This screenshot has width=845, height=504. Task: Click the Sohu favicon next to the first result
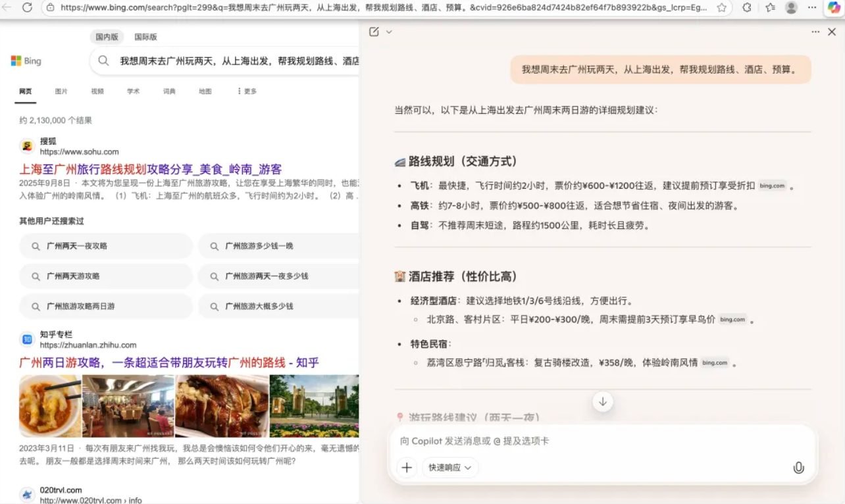[x=27, y=145]
